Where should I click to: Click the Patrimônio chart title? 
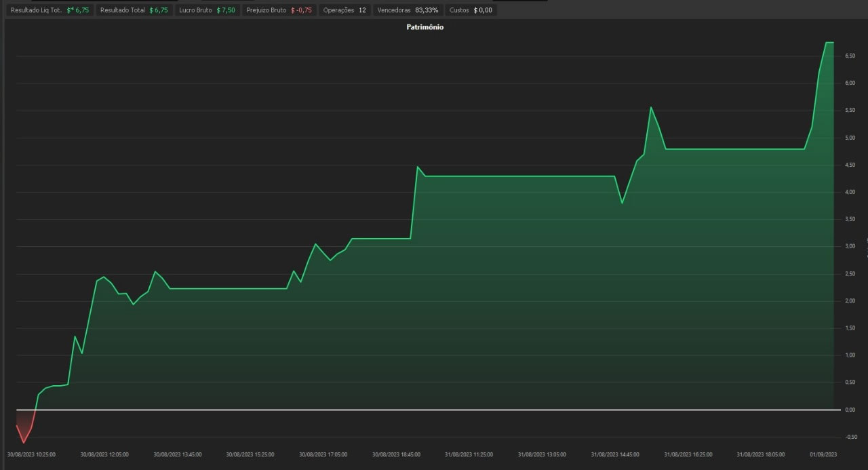[425, 27]
